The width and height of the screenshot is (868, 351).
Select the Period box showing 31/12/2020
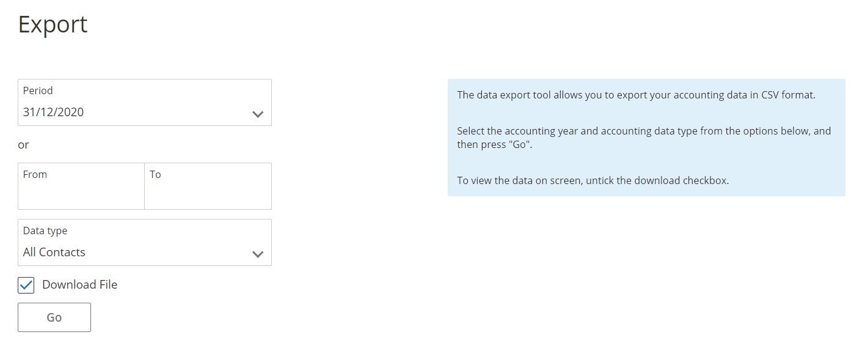[145, 102]
